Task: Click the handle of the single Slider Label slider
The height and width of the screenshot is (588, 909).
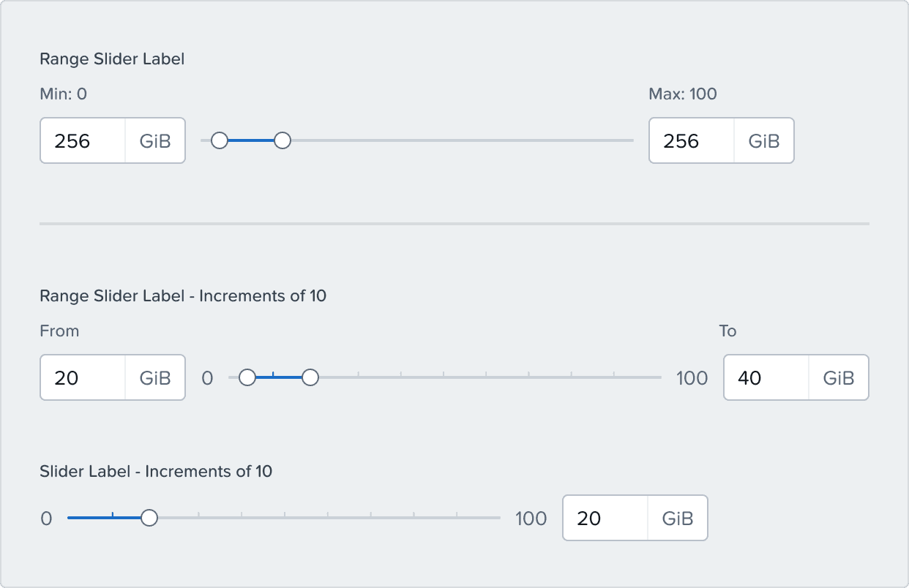Action: 149,518
